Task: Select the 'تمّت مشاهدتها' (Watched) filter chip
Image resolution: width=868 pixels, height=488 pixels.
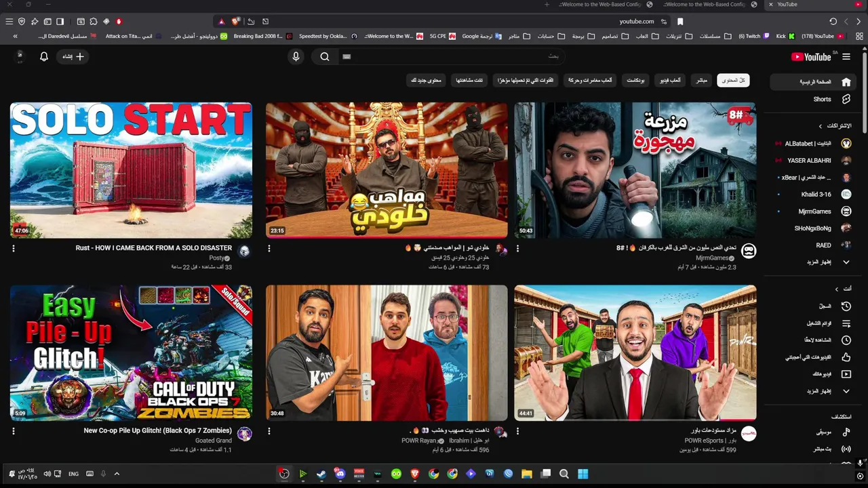Action: tap(469, 81)
